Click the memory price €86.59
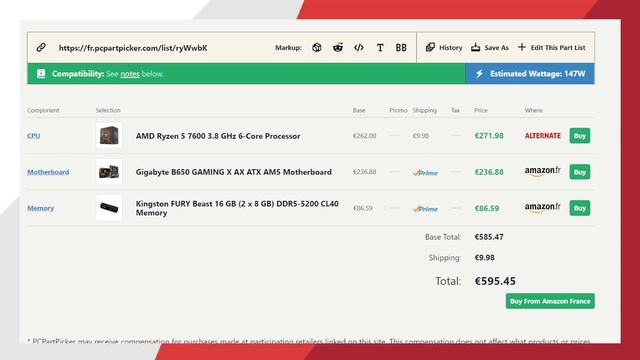The height and width of the screenshot is (360, 640). click(x=487, y=209)
